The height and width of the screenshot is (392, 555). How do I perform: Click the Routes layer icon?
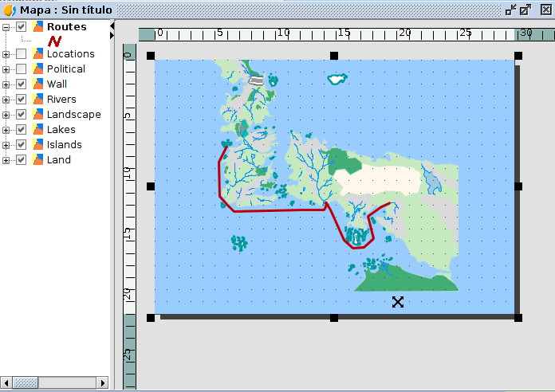pos(37,27)
